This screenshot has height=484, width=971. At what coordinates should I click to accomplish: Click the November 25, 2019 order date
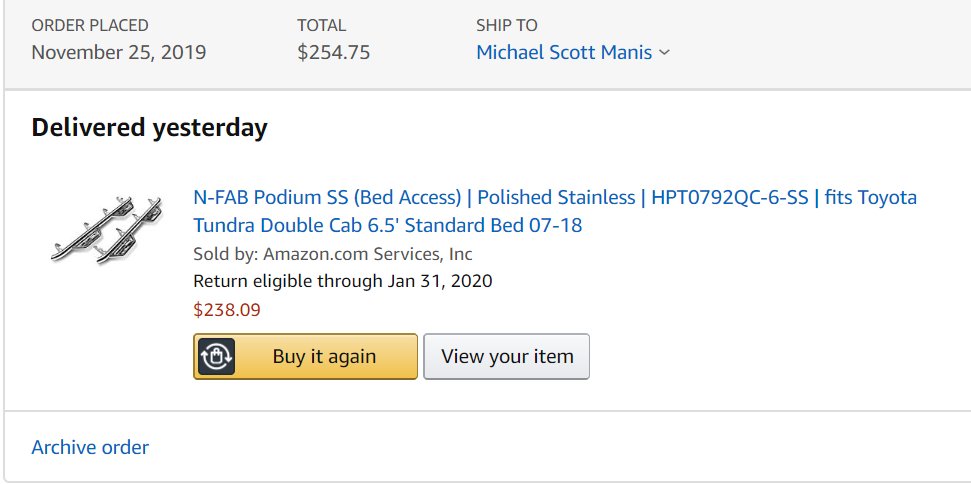(119, 53)
